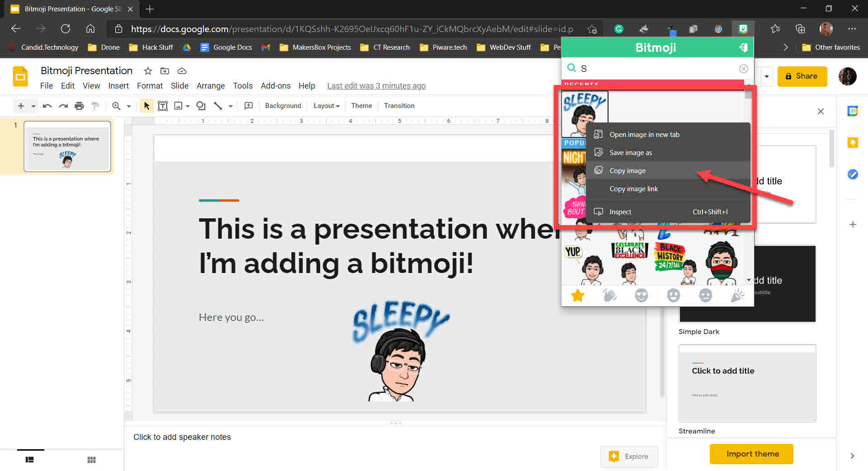
Task: Select the Streamline theme thumbnail
Action: pyautogui.click(x=747, y=383)
